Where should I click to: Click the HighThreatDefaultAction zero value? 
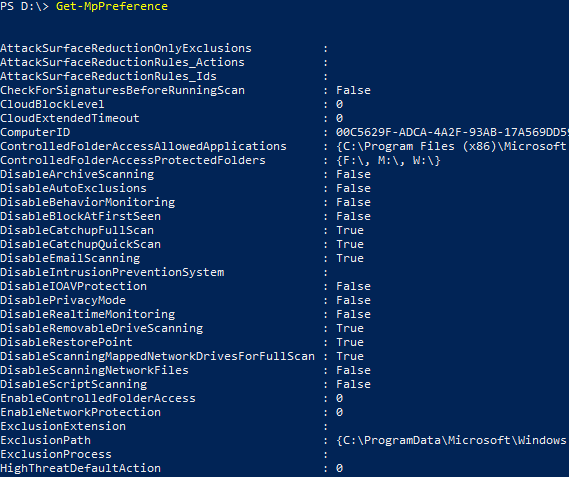pyautogui.click(x=339, y=468)
